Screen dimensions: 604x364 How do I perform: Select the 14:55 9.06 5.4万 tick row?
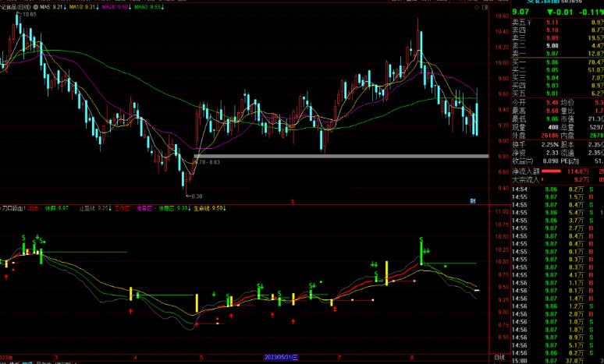click(558, 213)
